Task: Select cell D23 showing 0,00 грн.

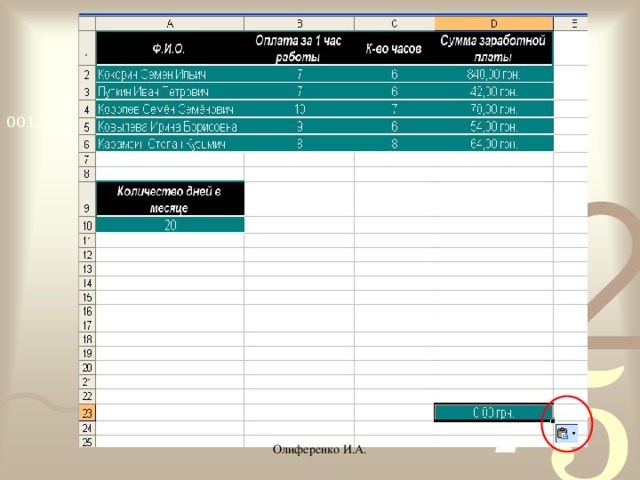Action: (493, 413)
